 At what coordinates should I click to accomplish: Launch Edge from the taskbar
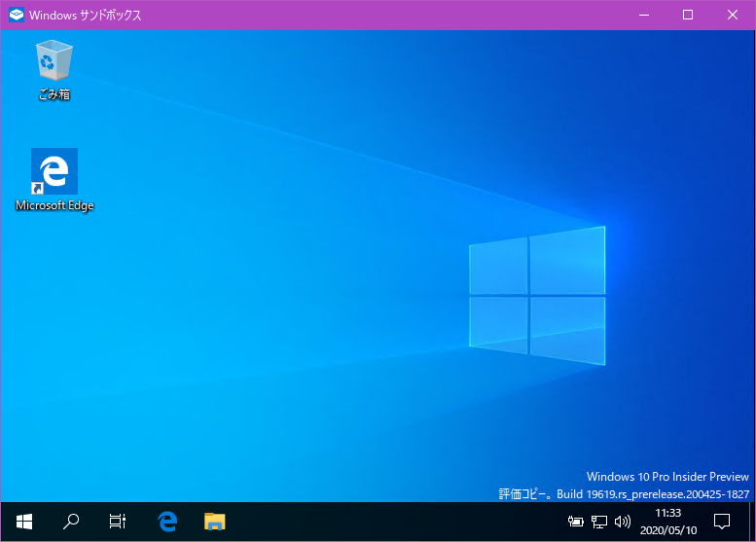[x=167, y=522]
